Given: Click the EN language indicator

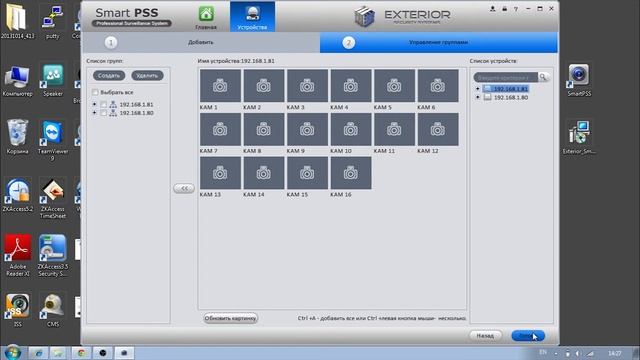Looking at the screenshot, I should 543,352.
